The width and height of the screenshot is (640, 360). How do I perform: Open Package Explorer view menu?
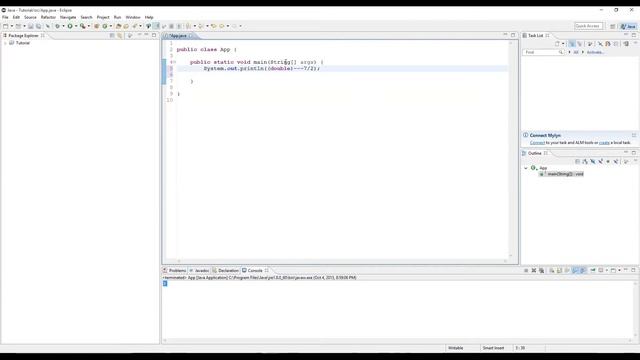(x=130, y=36)
